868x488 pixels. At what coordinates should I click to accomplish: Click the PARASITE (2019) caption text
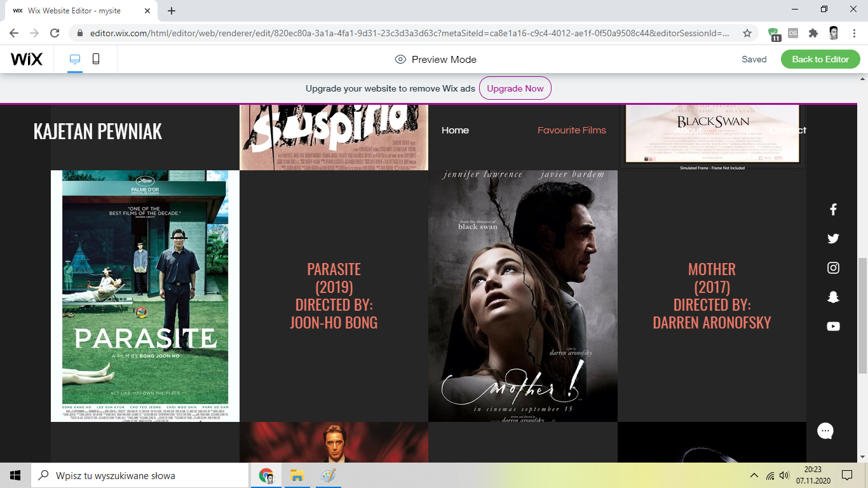[x=334, y=296]
